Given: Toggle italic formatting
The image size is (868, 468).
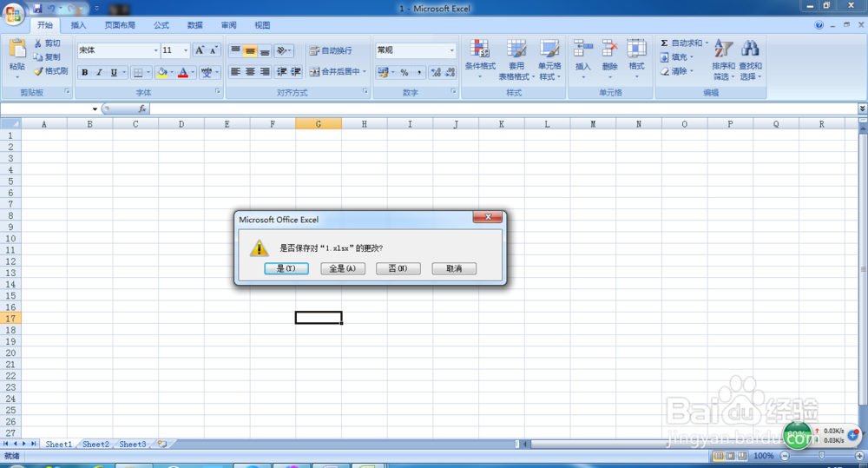Looking at the screenshot, I should [99, 73].
